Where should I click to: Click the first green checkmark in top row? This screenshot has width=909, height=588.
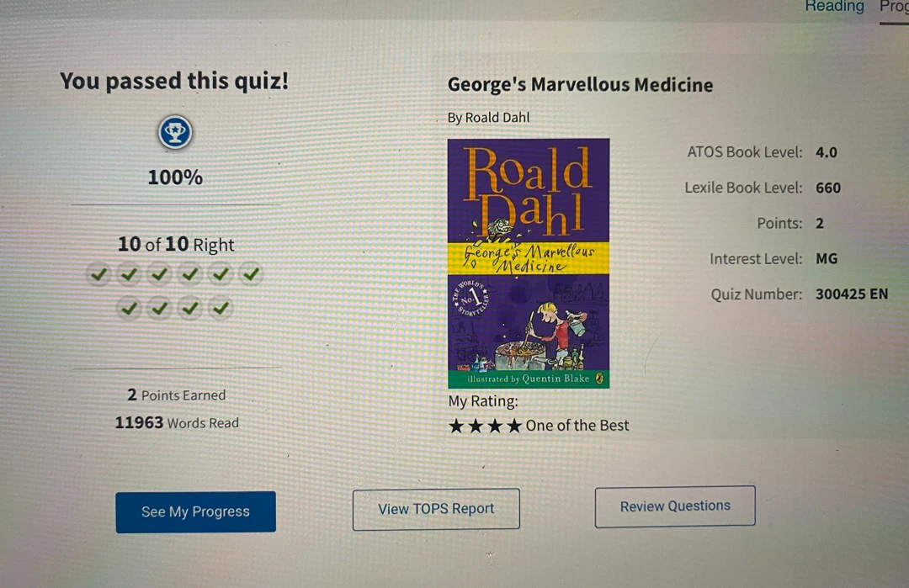98,273
